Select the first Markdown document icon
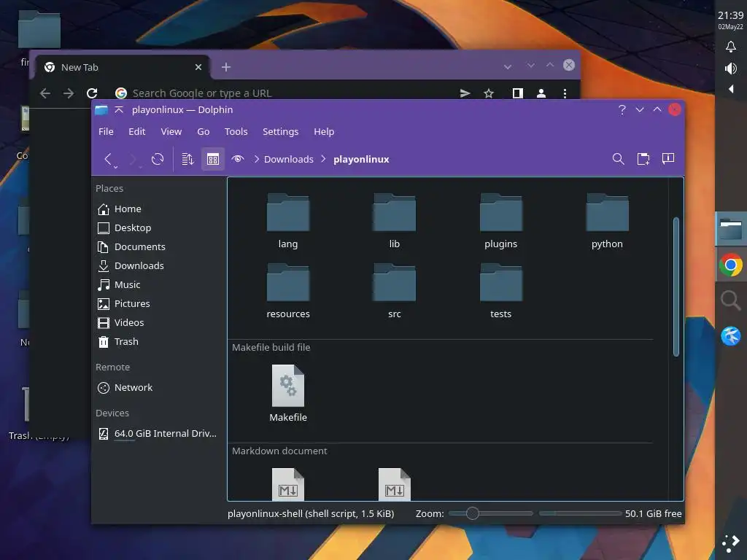 287,484
